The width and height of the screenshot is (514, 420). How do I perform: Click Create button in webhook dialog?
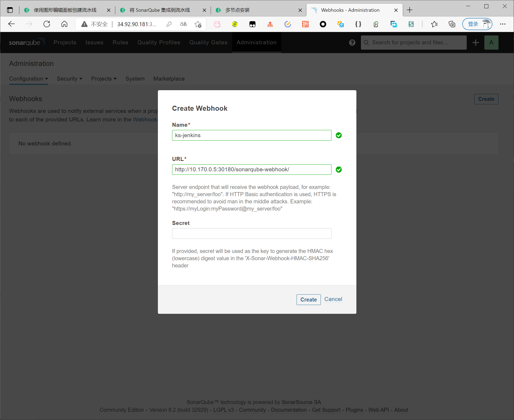pyautogui.click(x=308, y=300)
